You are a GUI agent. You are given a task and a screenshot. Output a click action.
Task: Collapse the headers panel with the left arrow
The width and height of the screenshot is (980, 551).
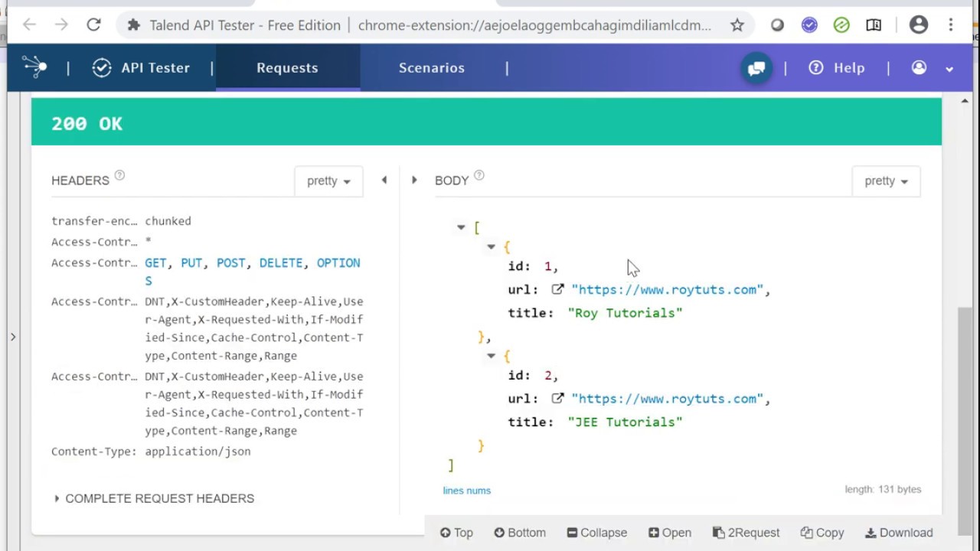384,180
